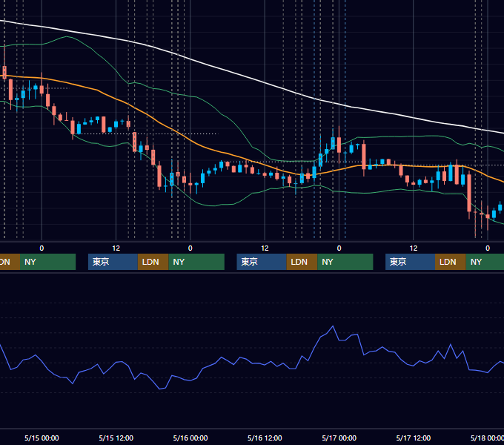Screen dimensions: 504x445
Task: Click hour label 0 above 5/17 00:00
Action: (x=339, y=248)
